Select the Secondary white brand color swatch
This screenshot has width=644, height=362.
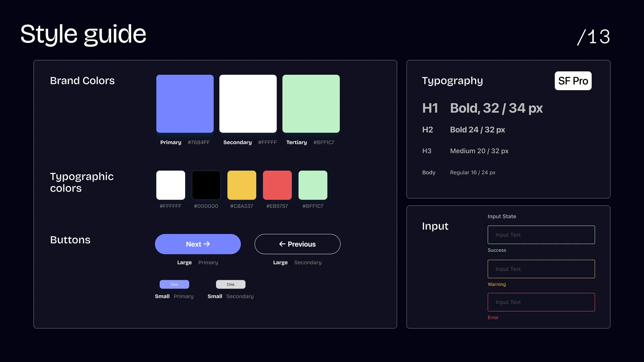point(248,104)
